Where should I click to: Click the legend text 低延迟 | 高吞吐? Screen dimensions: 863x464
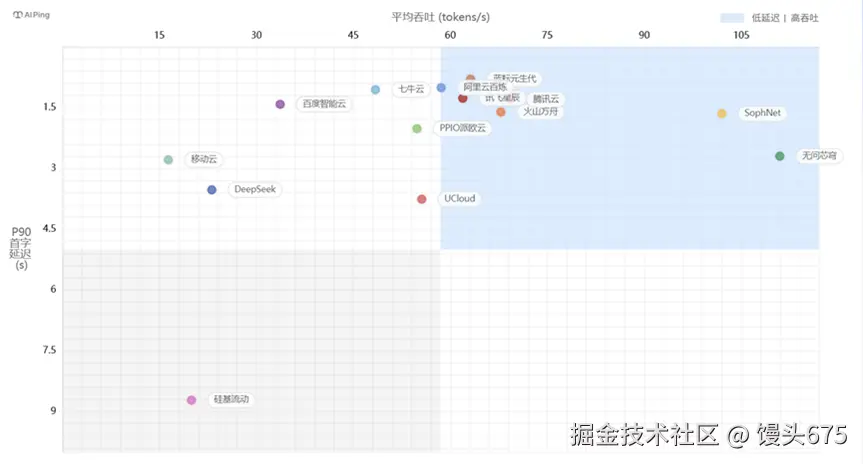(785, 18)
